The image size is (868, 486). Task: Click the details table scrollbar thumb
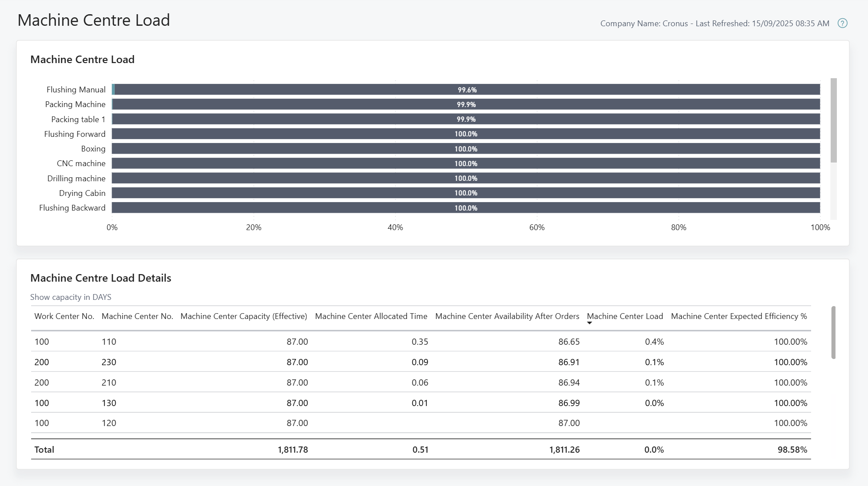833,332
